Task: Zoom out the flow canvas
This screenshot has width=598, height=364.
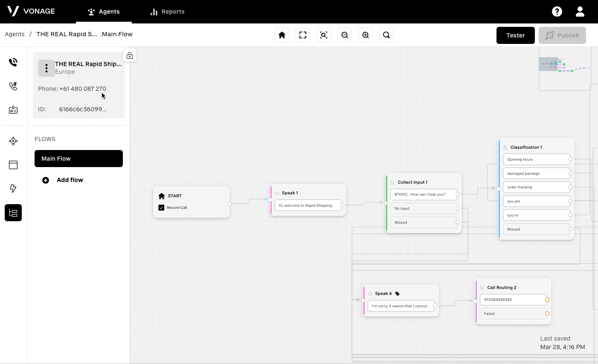Action: click(x=345, y=35)
